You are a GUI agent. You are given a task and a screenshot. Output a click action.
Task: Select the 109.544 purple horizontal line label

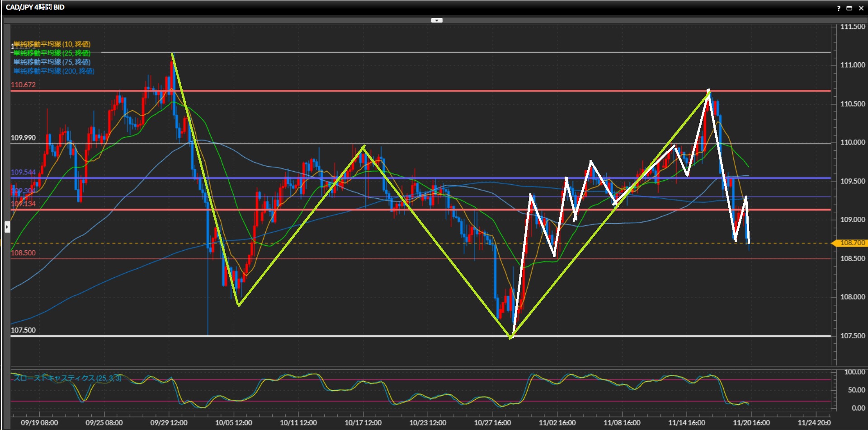[23, 173]
